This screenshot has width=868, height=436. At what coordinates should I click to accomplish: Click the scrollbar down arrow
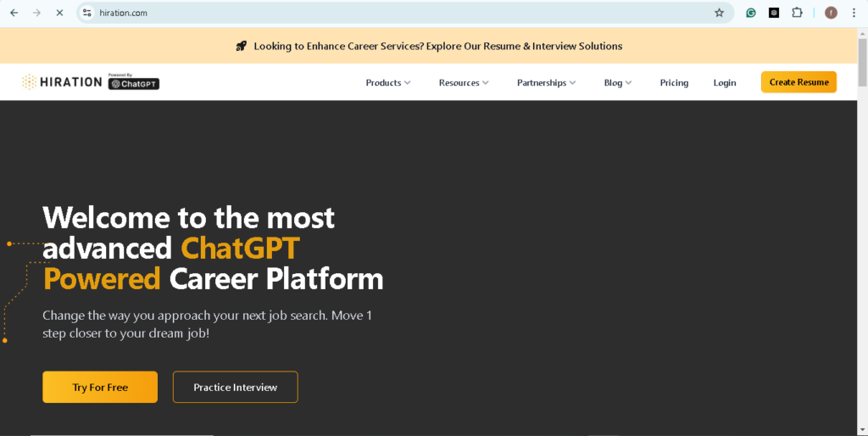pos(862,430)
